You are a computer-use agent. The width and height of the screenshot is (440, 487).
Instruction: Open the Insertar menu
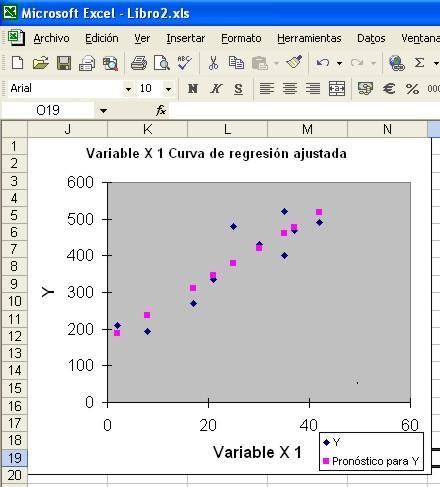point(186,38)
